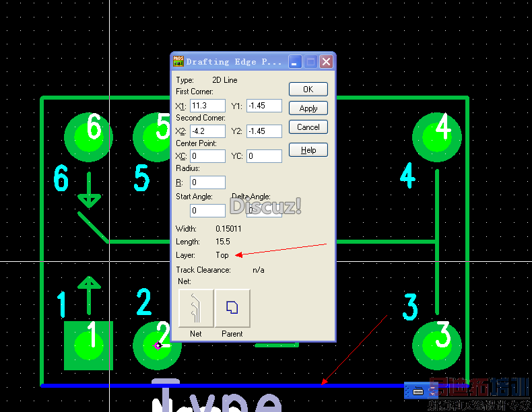Click the cyan pin label 2
The width and height of the screenshot is (532, 412).
pyautogui.click(x=144, y=302)
